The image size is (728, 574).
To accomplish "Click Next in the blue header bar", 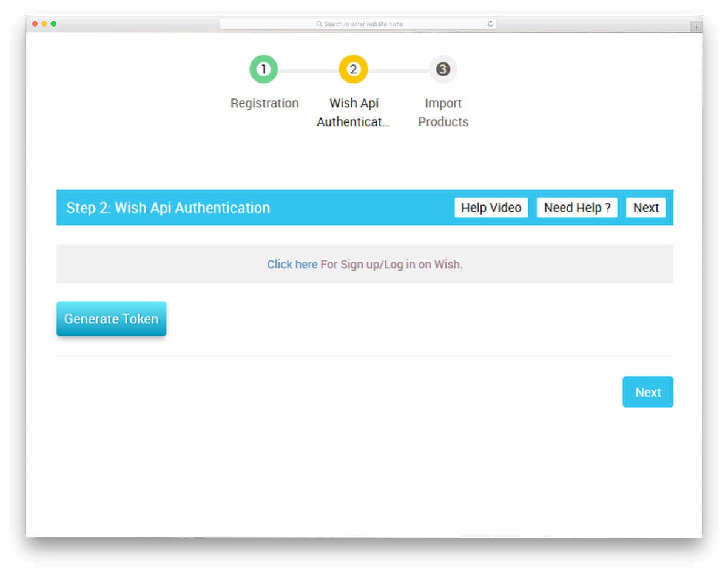I will click(x=645, y=208).
